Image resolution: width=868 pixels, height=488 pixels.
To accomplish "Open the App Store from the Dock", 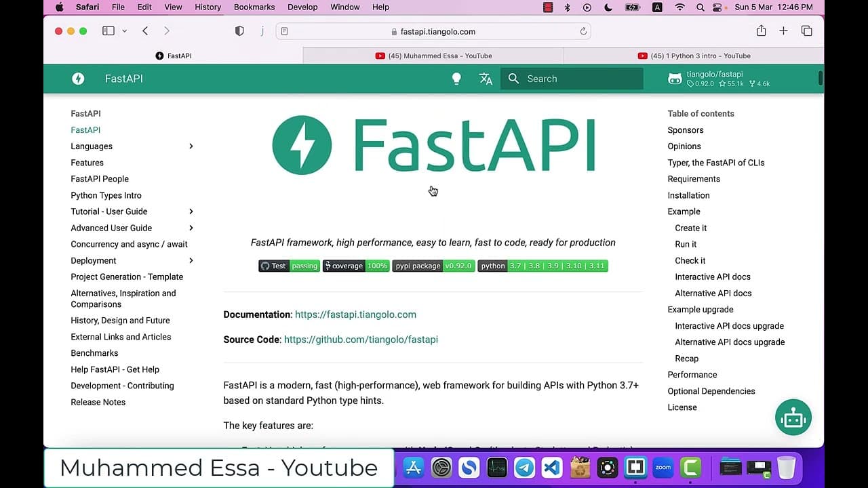I will (414, 468).
